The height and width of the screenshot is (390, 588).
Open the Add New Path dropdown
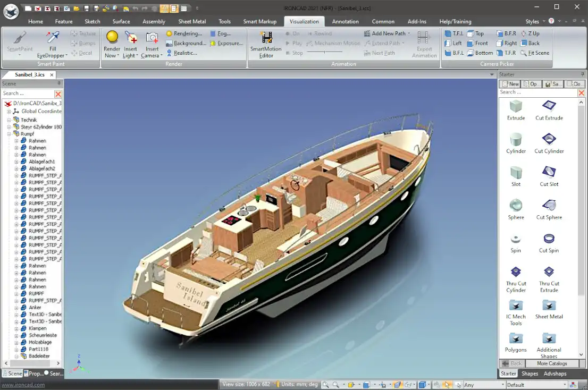click(x=409, y=33)
